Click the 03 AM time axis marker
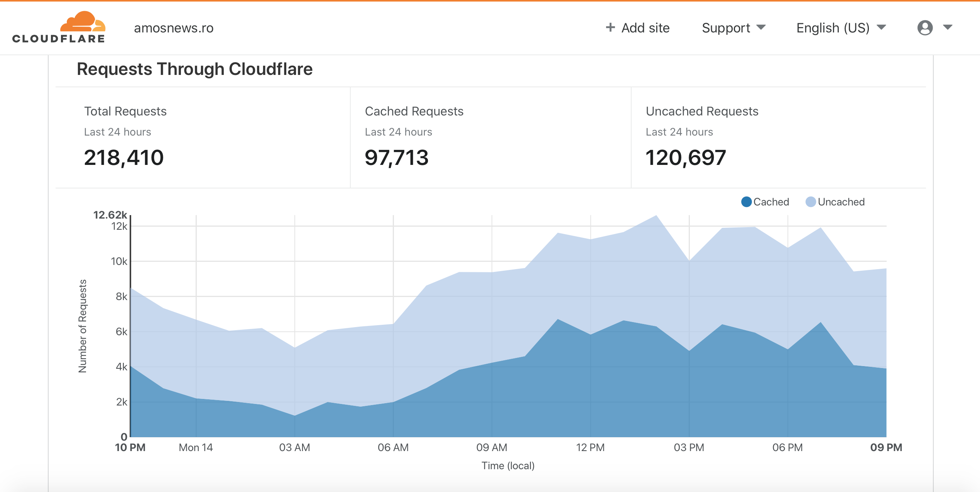This screenshot has width=980, height=492. pos(294,447)
